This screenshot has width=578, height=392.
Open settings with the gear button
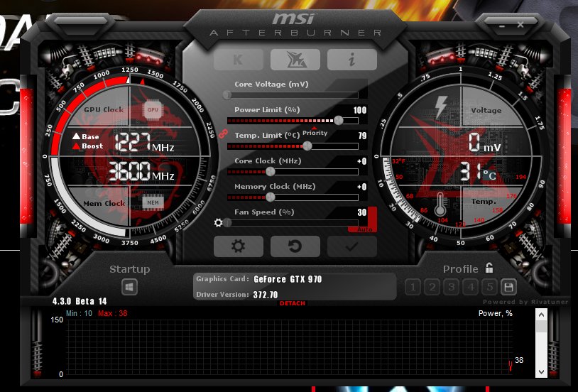(x=239, y=246)
